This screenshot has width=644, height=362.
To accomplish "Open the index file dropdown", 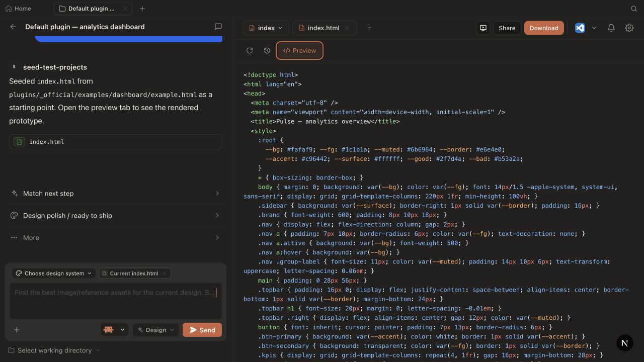I will coord(266,28).
